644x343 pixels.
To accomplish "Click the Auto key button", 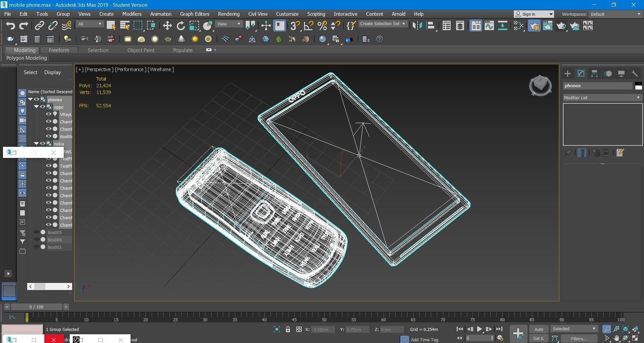I will [539, 329].
